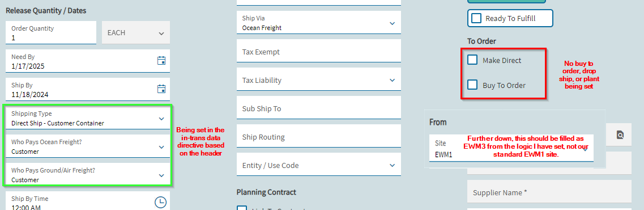Image resolution: width=644 pixels, height=210 pixels.
Task: Click the Ship Routing field
Action: tap(319, 136)
